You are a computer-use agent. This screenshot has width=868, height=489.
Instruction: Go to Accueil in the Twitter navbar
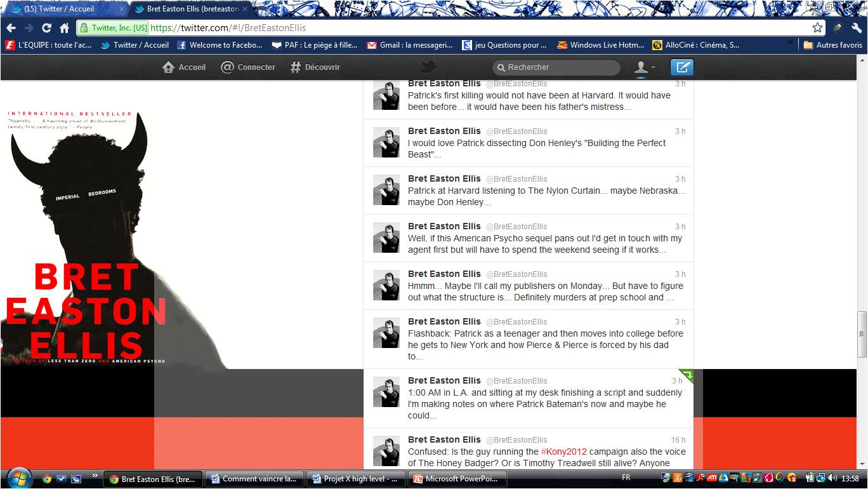tap(184, 67)
